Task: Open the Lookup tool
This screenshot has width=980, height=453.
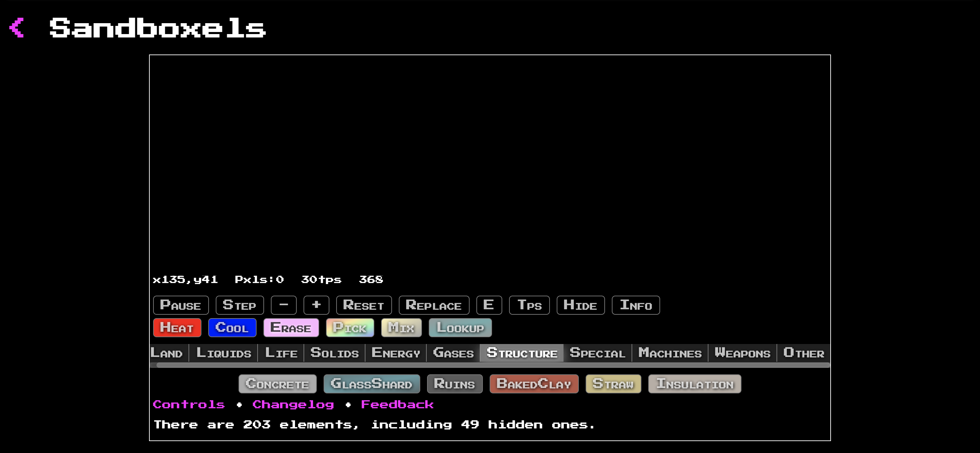Action: click(x=460, y=327)
